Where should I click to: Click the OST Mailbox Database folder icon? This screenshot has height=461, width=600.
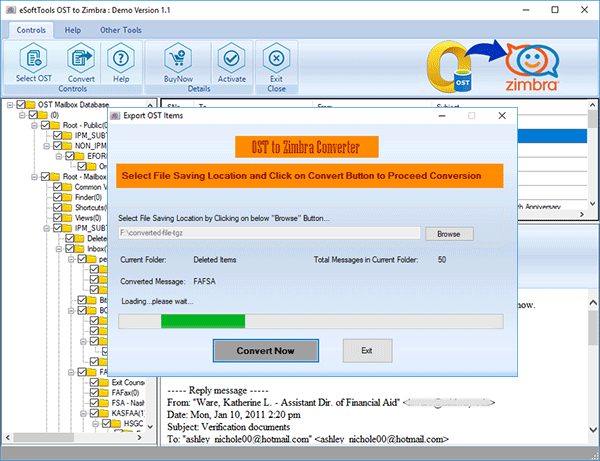tap(31, 104)
